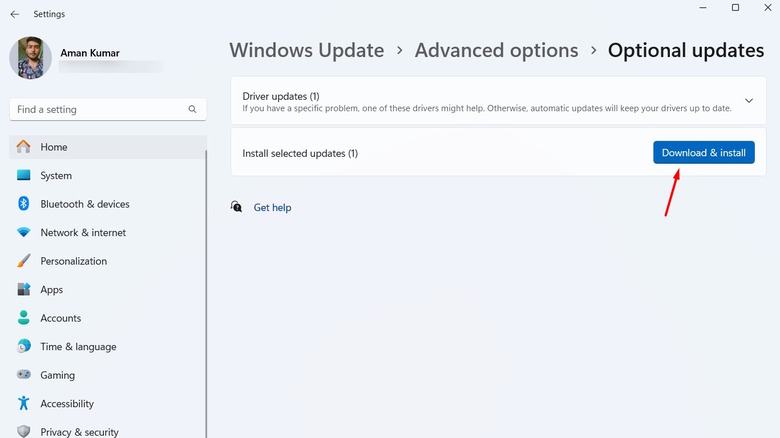This screenshot has height=438, width=780.
Task: Click the Network & internet Wi-Fi icon
Action: [x=24, y=232]
